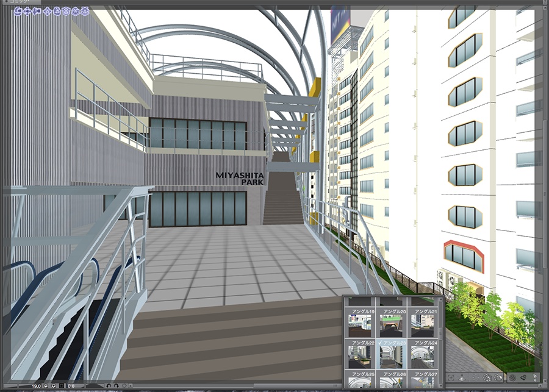Select the アングル20 camera preset thumbnail
The width and height of the screenshot is (549, 392).
tap(392, 324)
